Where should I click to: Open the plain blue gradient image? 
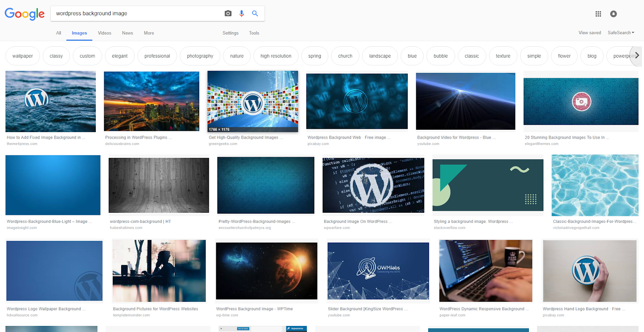click(53, 185)
